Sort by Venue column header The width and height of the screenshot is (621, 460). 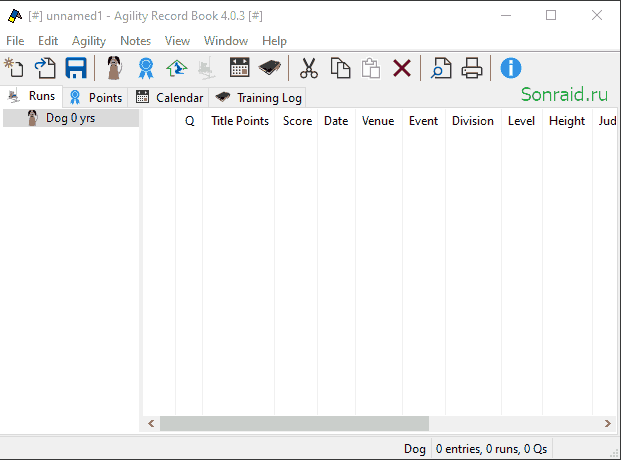click(378, 121)
